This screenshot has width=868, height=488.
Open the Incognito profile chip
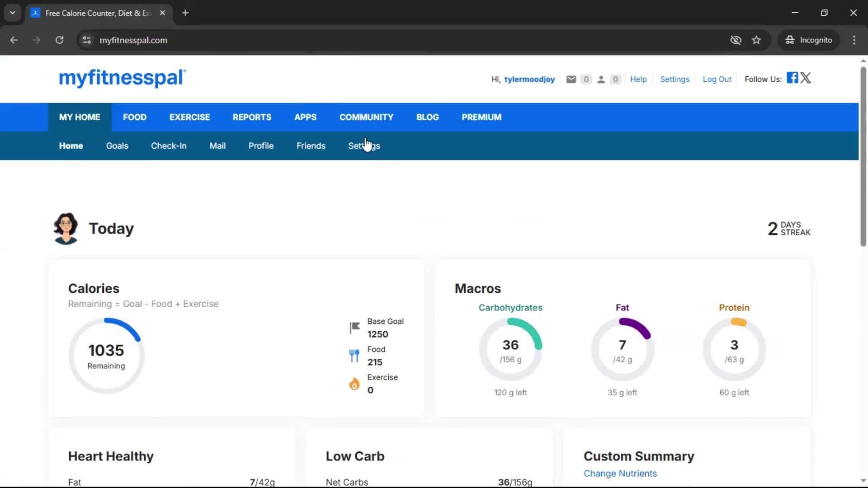809,40
